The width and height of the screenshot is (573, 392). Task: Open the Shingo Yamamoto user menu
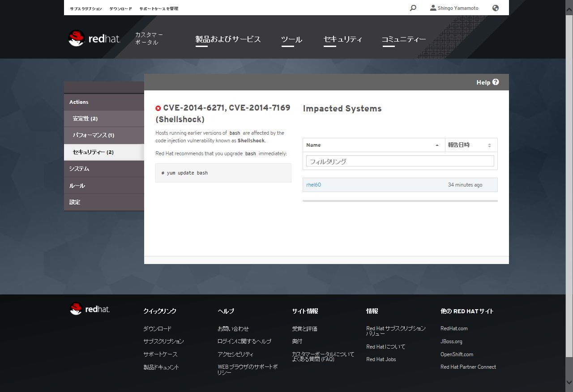[x=454, y=8]
